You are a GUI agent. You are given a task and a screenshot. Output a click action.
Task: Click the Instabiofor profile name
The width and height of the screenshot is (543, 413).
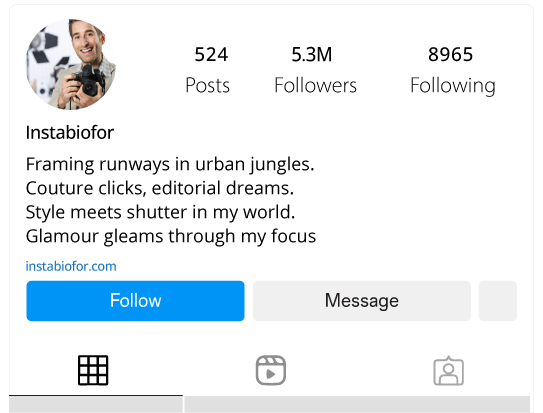click(x=70, y=132)
